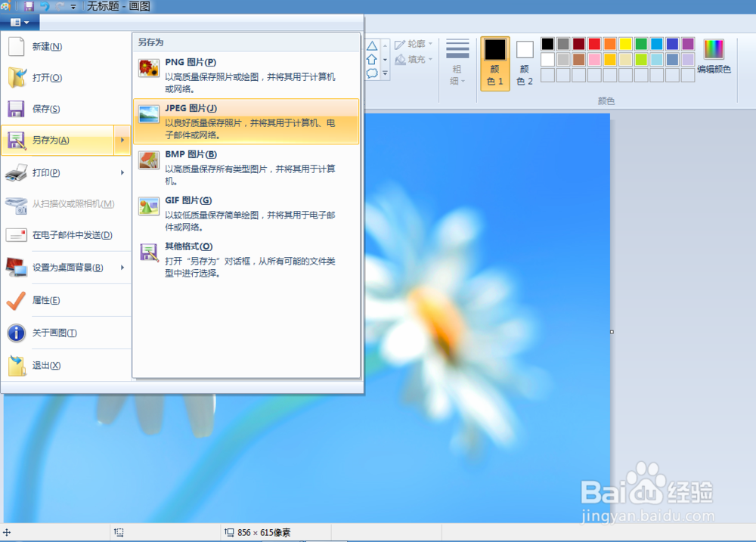The height and width of the screenshot is (542, 756).
Task: Choose 打开(O) from the file menu
Action: click(x=66, y=78)
